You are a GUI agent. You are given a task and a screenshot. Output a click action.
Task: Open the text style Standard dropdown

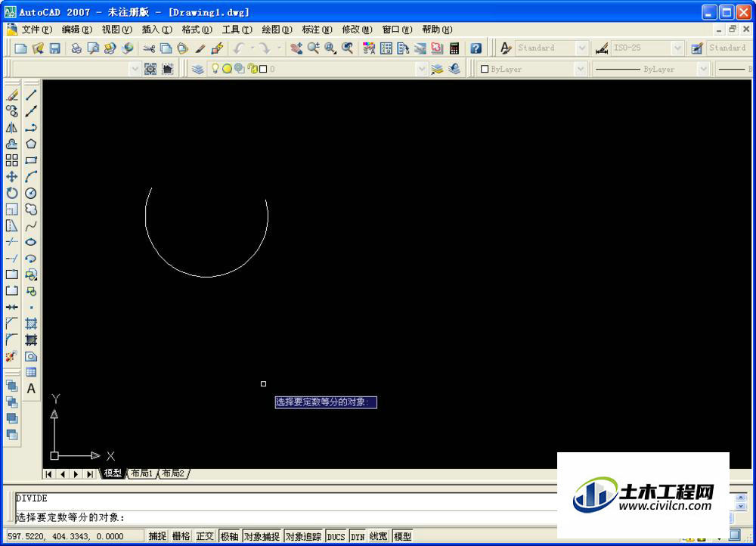(x=582, y=48)
